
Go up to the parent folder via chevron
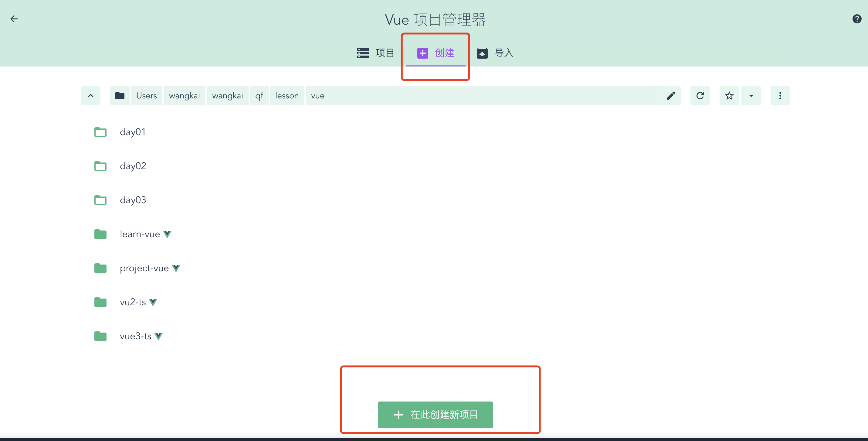(x=91, y=96)
